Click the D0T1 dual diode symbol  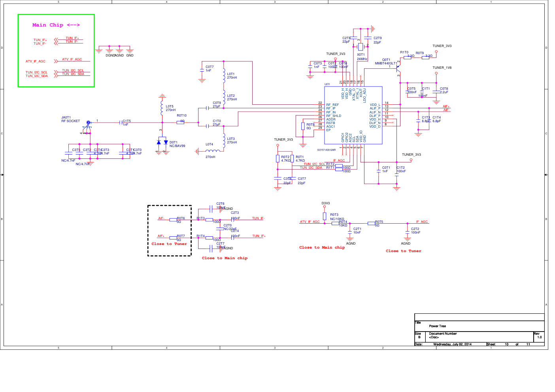[162, 143]
